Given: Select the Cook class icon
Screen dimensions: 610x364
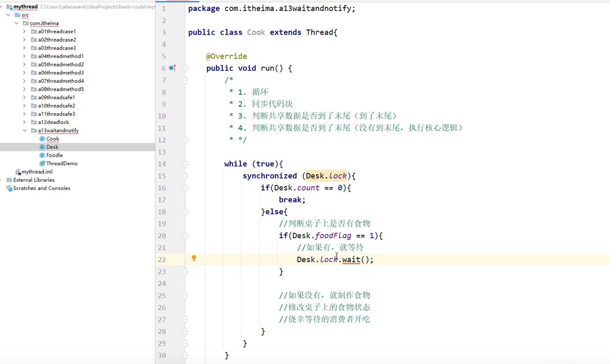Looking at the screenshot, I should point(43,138).
